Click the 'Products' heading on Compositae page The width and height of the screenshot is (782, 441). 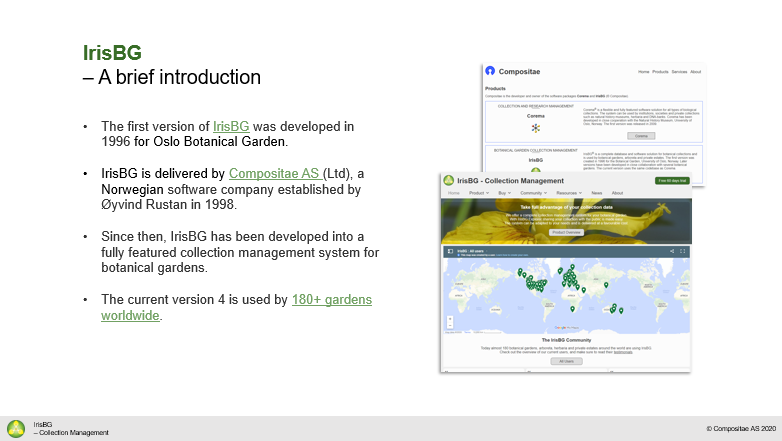pyautogui.click(x=495, y=88)
